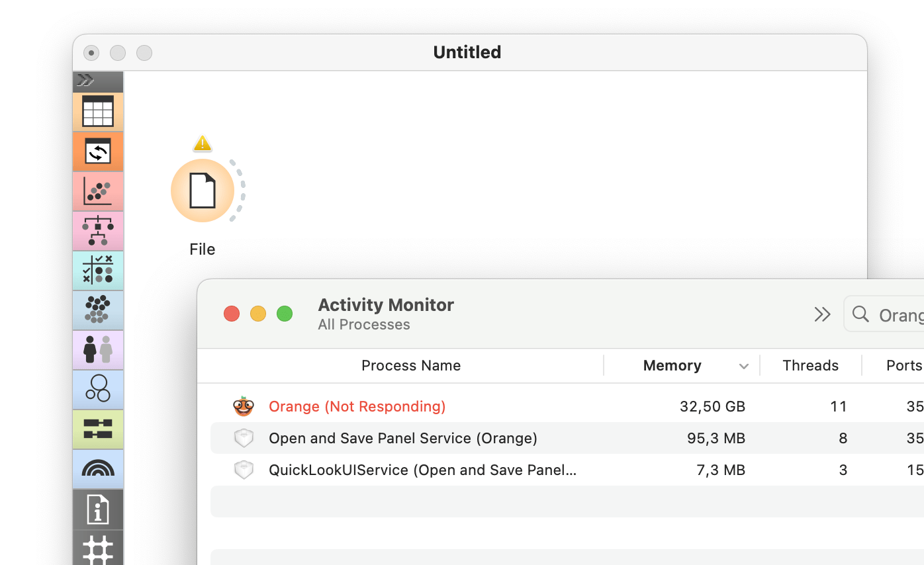Select Open and Save Panel Service row
Screen dimensions: 924x565
tap(567, 438)
